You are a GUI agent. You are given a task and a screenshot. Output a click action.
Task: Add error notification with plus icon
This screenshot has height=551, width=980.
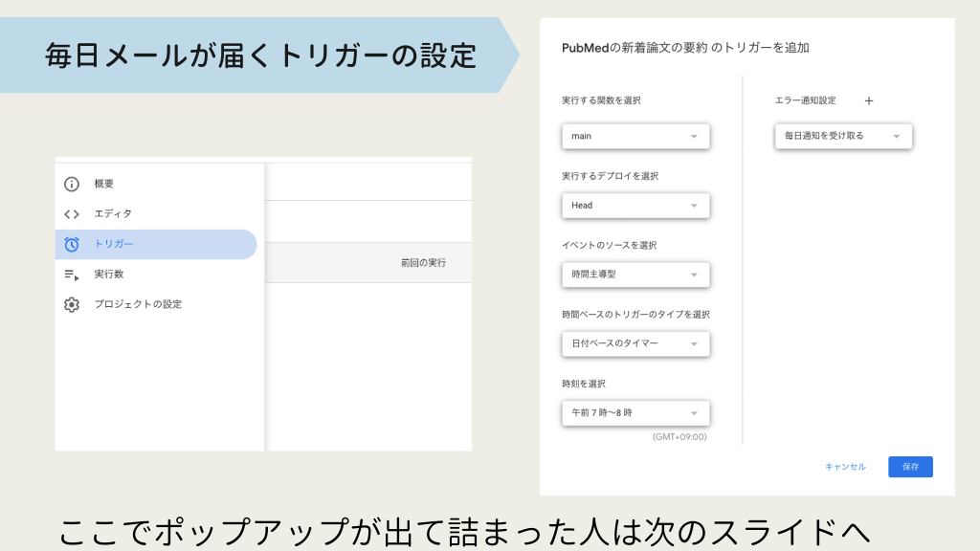coord(869,100)
